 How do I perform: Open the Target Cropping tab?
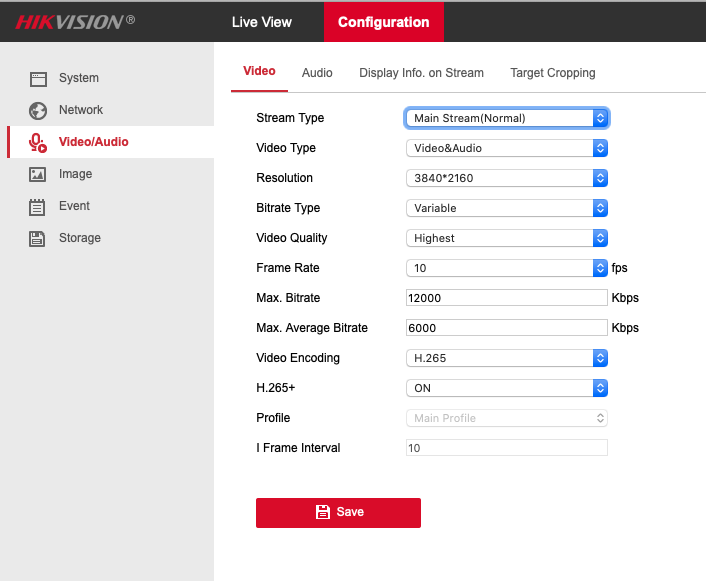pos(552,73)
